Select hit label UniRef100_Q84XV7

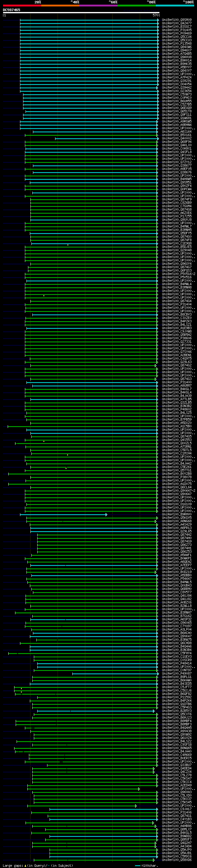tap(177, 71)
